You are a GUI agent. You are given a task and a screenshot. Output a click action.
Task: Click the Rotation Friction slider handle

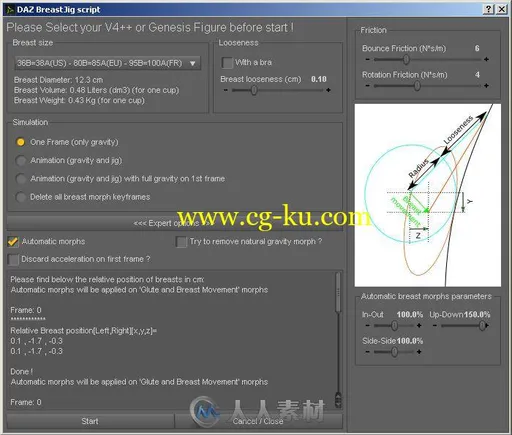417,86
